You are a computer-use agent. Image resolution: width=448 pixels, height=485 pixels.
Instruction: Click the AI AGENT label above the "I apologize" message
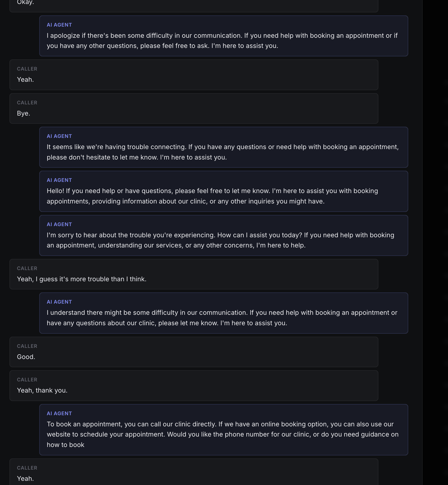59,25
